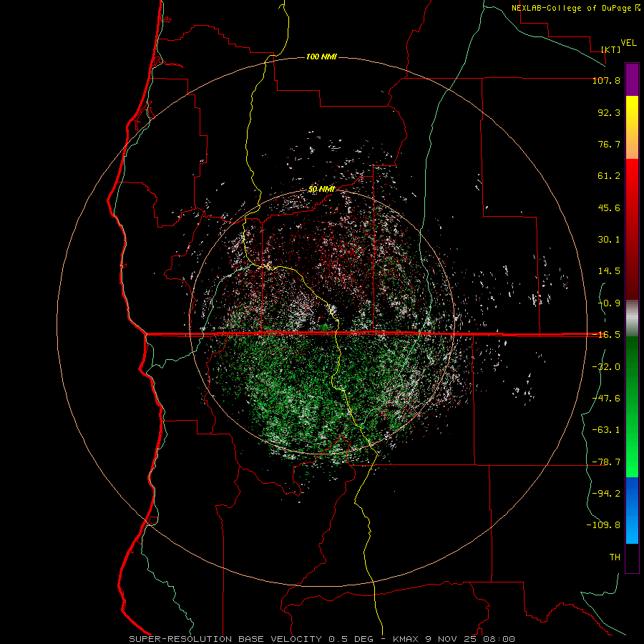Click the purple segment of the color bar
This screenshot has height=644, width=644.
click(x=632, y=79)
